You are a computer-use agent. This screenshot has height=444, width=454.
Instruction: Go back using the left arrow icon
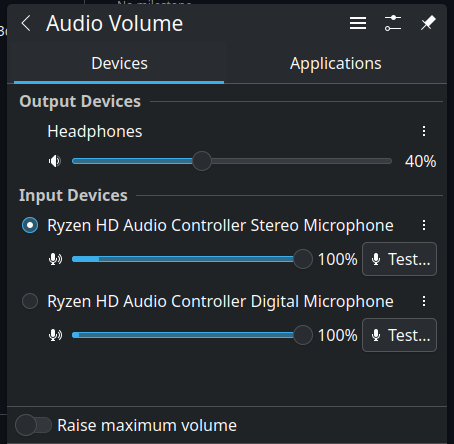coord(26,23)
